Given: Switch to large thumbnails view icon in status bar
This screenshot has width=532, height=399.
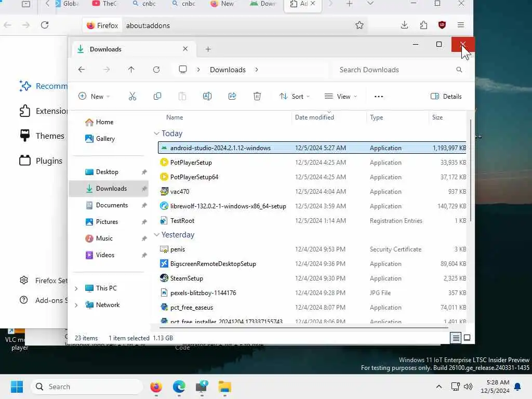Looking at the screenshot, I should [467, 338].
